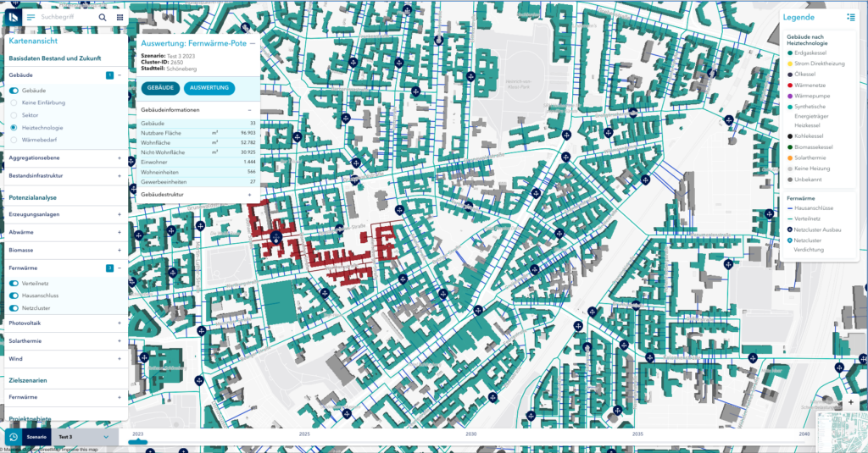868x453 pixels.
Task: Click the app logo in top-left corner
Action: pos(13,17)
